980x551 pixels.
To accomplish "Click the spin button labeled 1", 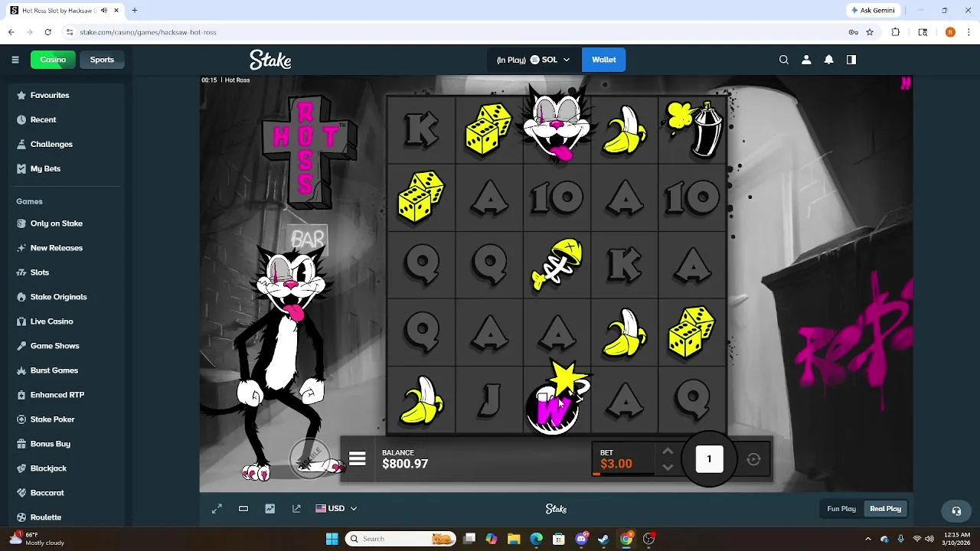I will (x=709, y=459).
